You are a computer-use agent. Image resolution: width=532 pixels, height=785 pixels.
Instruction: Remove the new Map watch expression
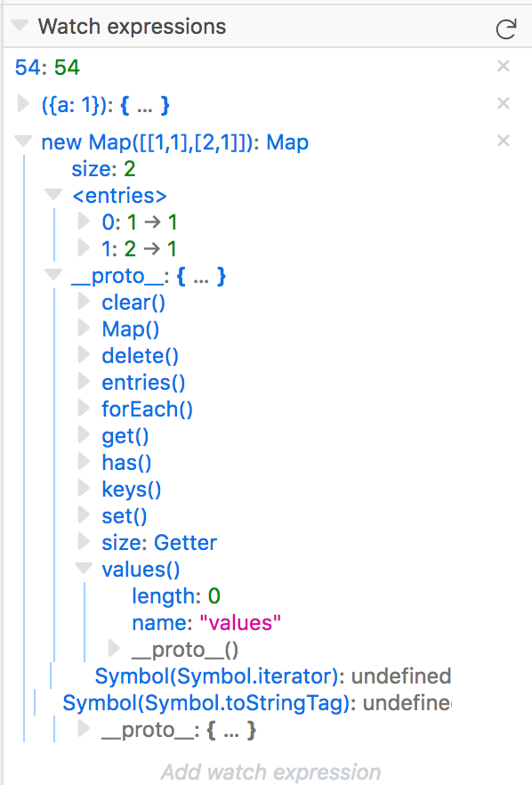click(x=504, y=141)
